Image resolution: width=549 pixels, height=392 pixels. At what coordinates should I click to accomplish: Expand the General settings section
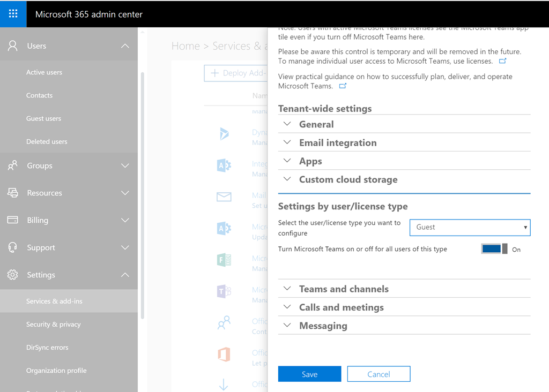(x=316, y=124)
